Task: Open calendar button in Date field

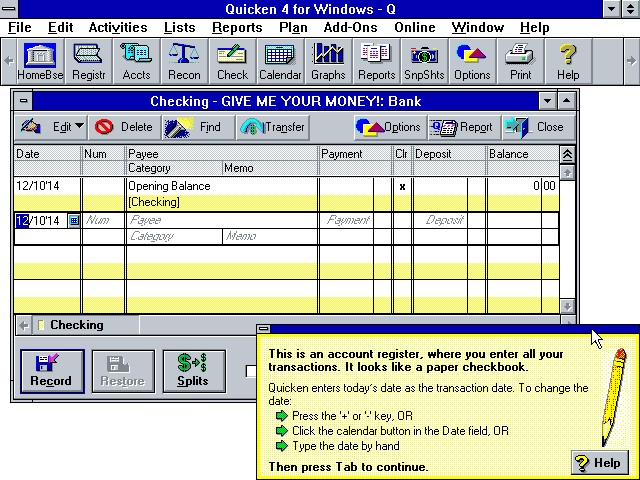Action: [x=74, y=221]
